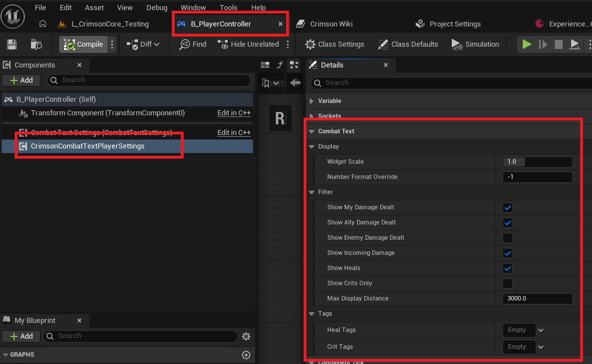The height and width of the screenshot is (364, 592).
Task: Uncheck Show Incoming Damage
Action: click(508, 253)
